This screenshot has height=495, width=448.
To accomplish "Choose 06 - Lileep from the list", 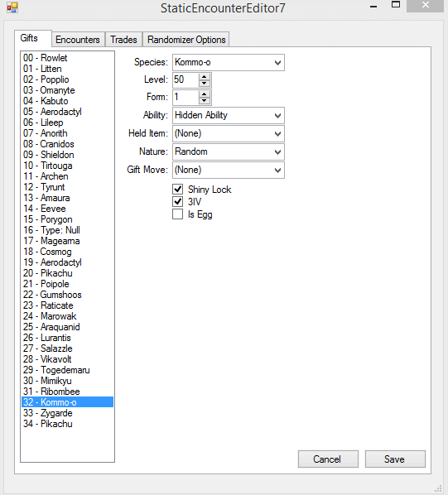I will pyautogui.click(x=67, y=123).
